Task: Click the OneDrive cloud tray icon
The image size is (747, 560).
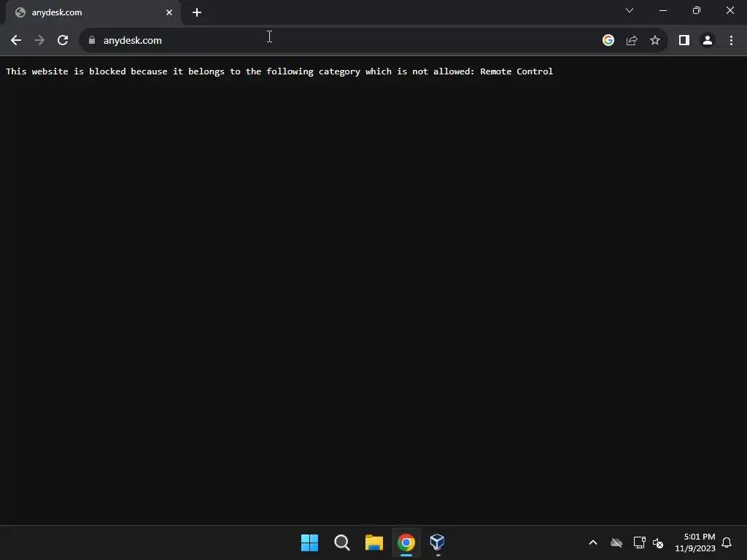Action: 616,542
